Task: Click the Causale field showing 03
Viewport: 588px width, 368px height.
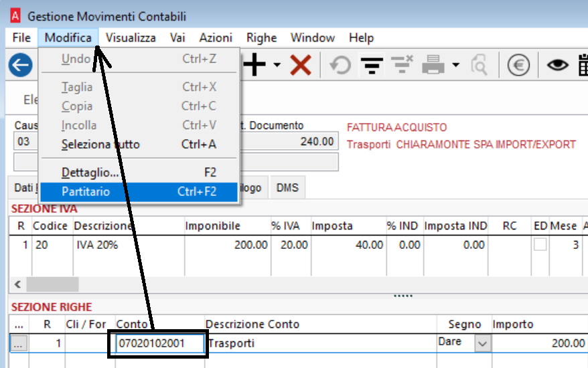Action: coord(25,141)
